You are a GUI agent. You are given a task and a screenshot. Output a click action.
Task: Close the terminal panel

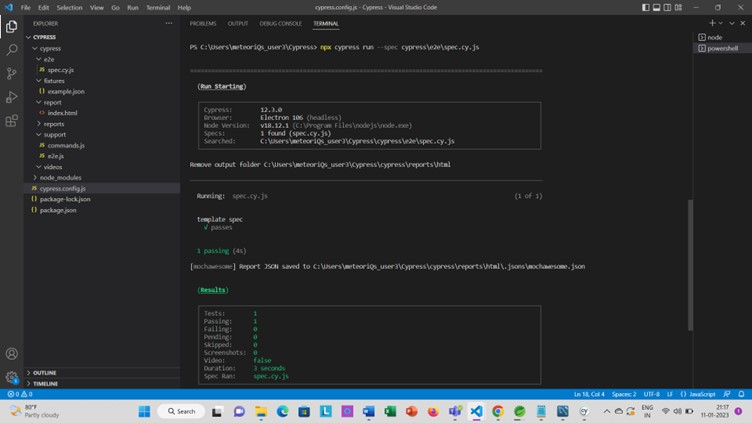pyautogui.click(x=743, y=23)
